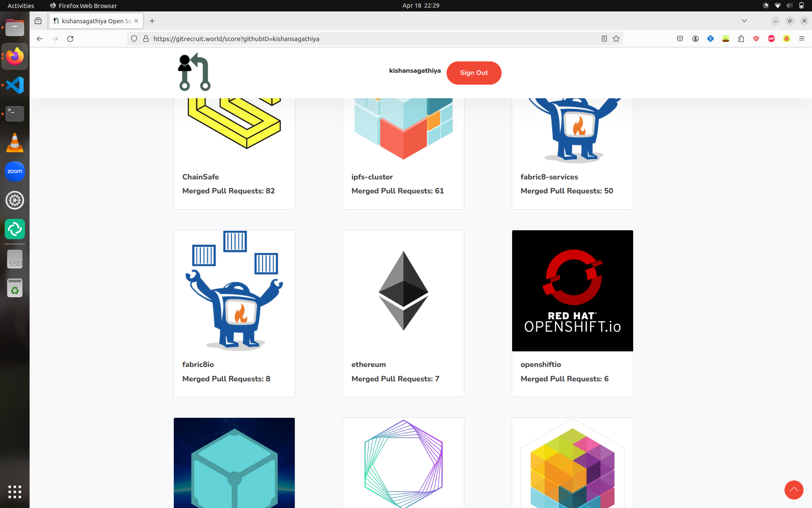Screen dimensions: 812x508
Task: Click the purple-teal heptagon logo card image
Action: click(403, 463)
